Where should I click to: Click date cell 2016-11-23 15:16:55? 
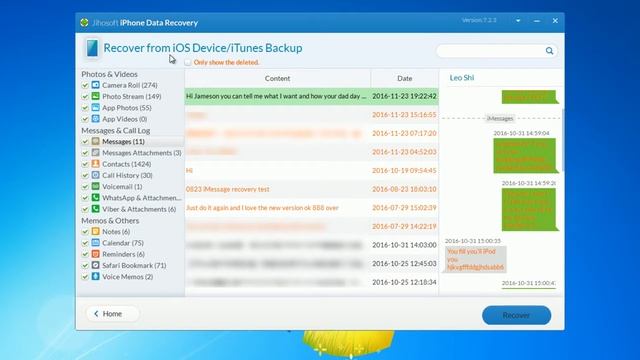pos(404,115)
